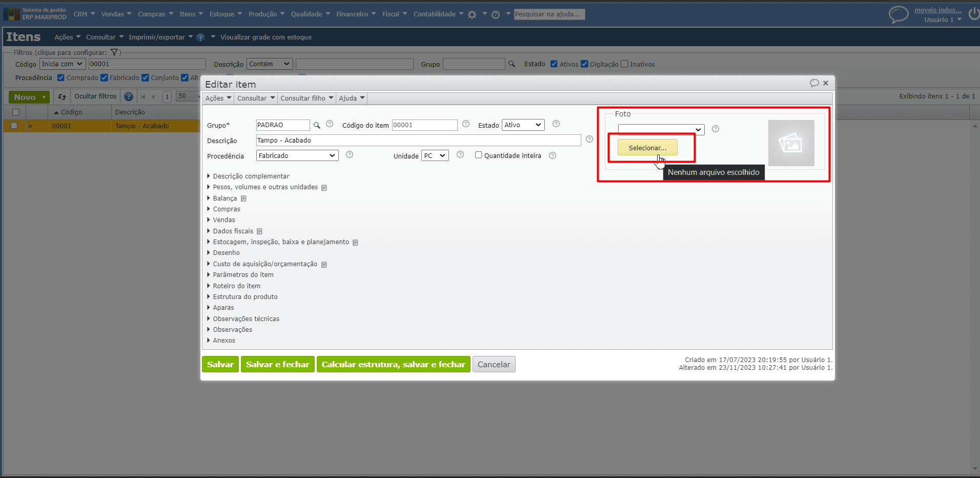Image resolution: width=980 pixels, height=478 pixels.
Task: Click the magnifier icon beside the Grupo filter
Action: click(512, 64)
